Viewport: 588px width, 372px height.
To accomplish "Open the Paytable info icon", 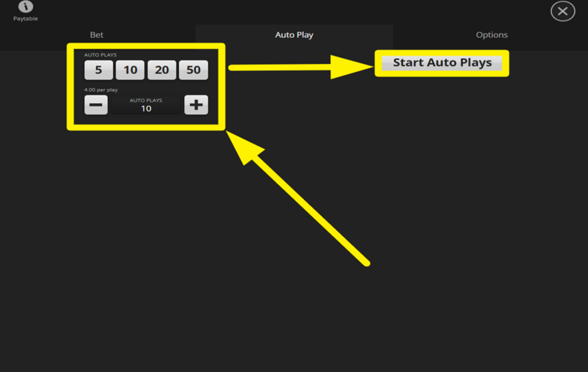I will (x=25, y=7).
